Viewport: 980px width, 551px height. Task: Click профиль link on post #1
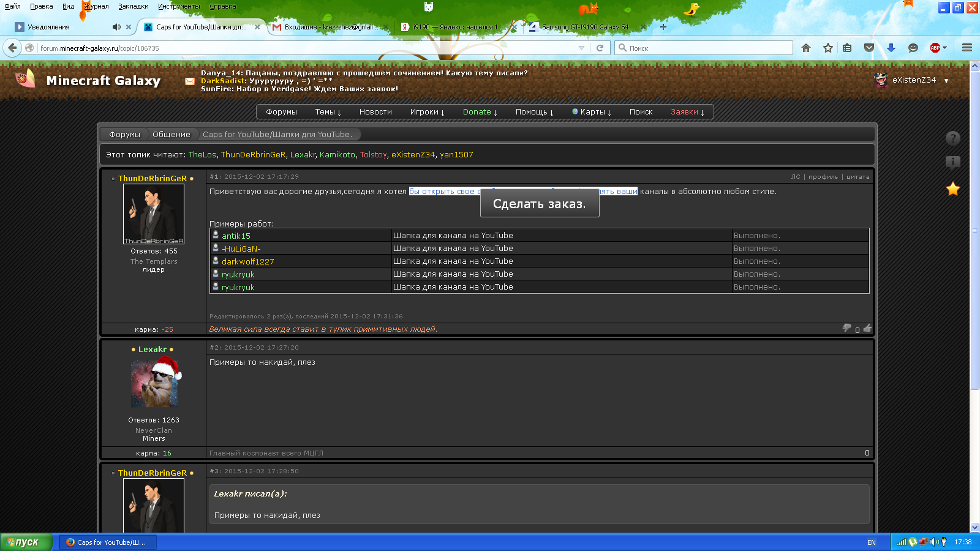tap(823, 177)
